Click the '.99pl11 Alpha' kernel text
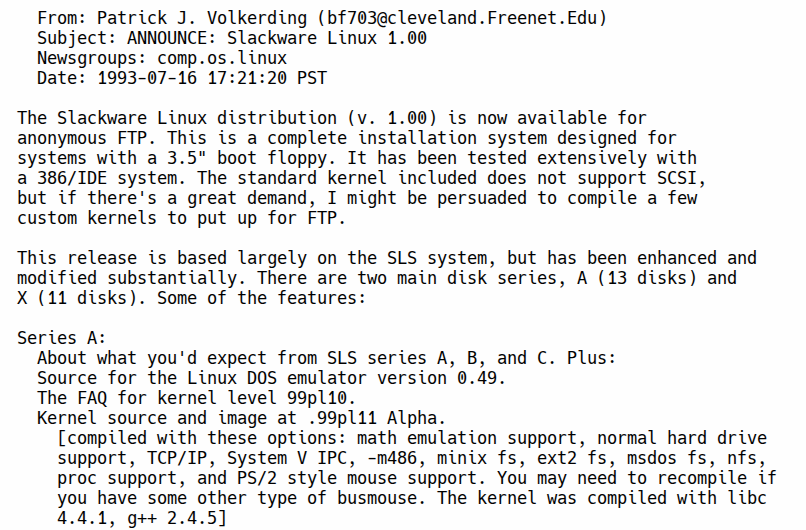The width and height of the screenshot is (806, 530). click(x=372, y=419)
